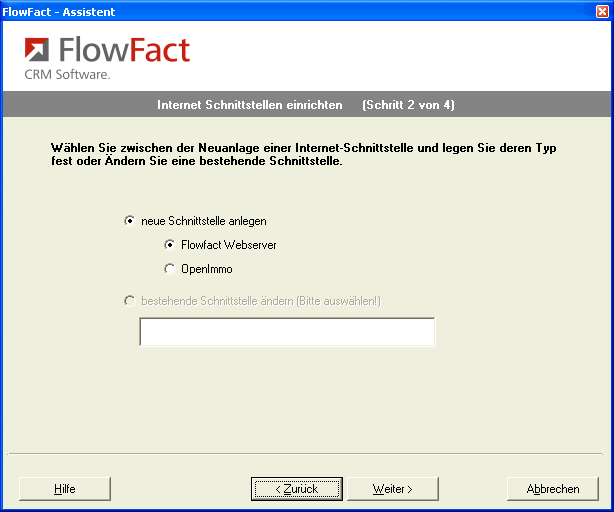Click the 'Internet Schnittstellen einrichten' heading

[250, 105]
